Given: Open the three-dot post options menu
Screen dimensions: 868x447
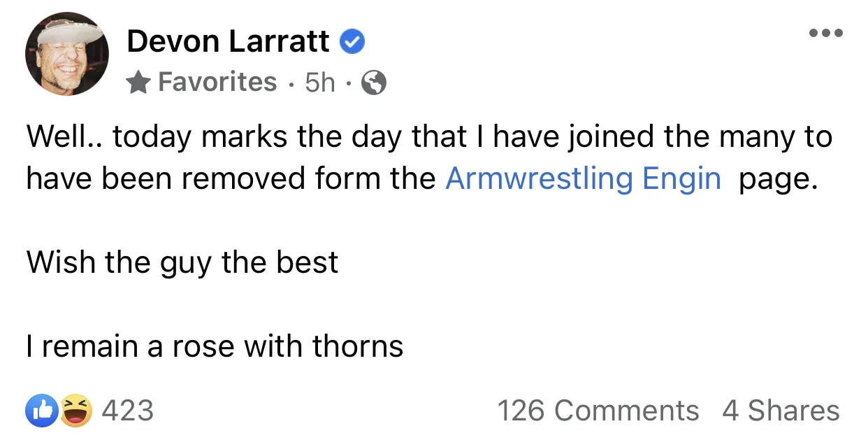Looking at the screenshot, I should [x=826, y=33].
